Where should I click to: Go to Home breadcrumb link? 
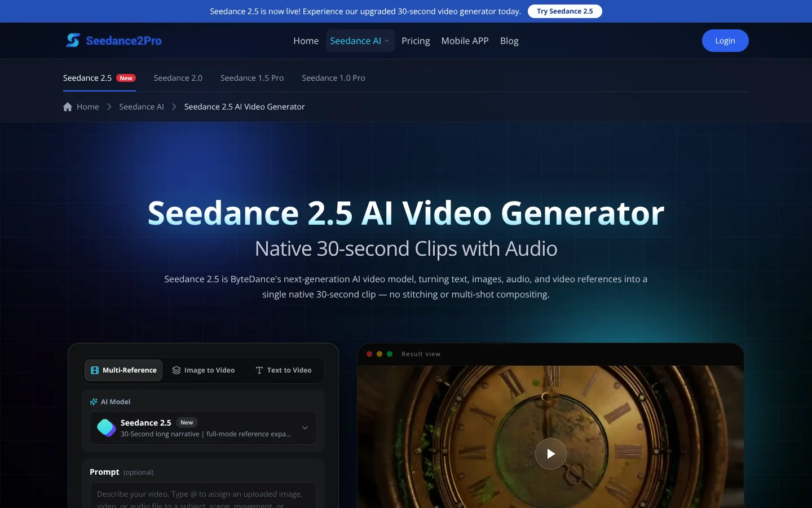(x=88, y=107)
